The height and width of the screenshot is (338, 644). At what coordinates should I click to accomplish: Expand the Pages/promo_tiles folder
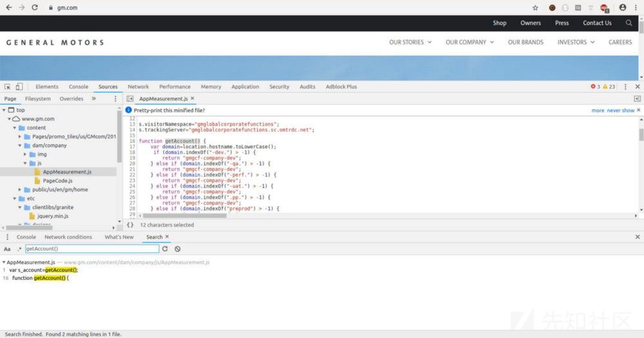point(20,136)
